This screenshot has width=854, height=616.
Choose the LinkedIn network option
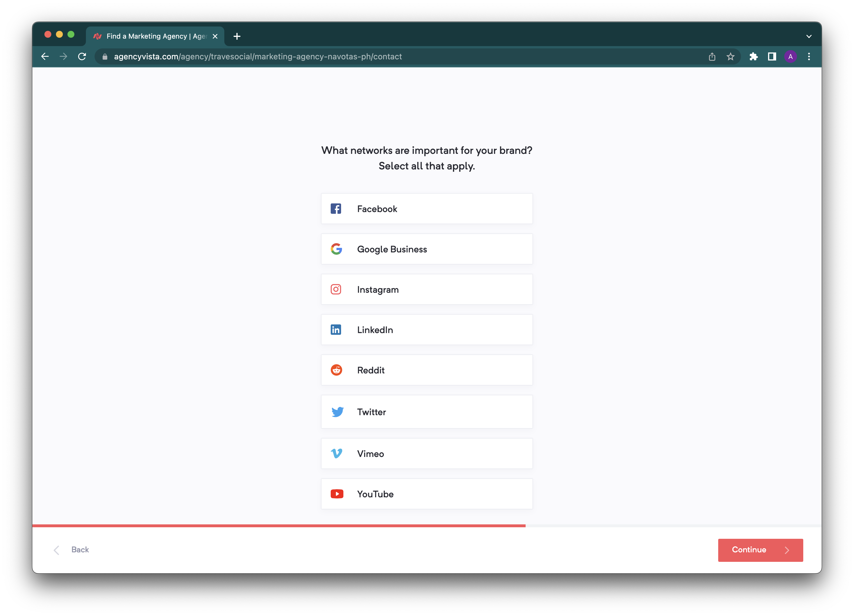pos(427,330)
